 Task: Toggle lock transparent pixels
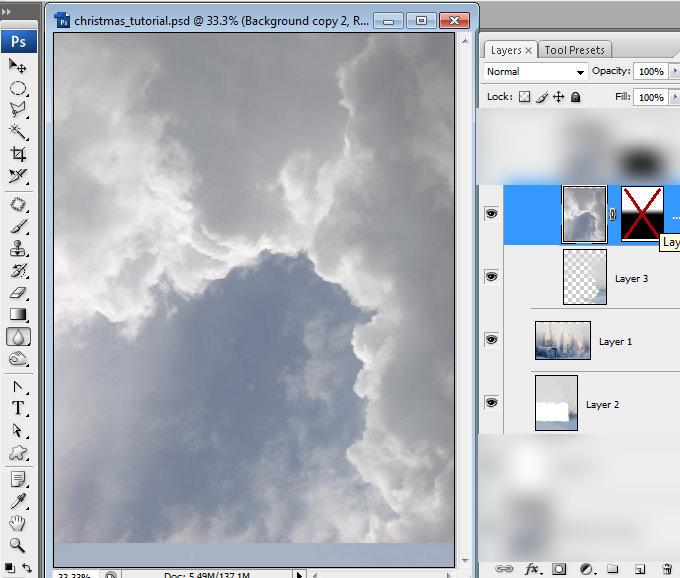coord(524,97)
